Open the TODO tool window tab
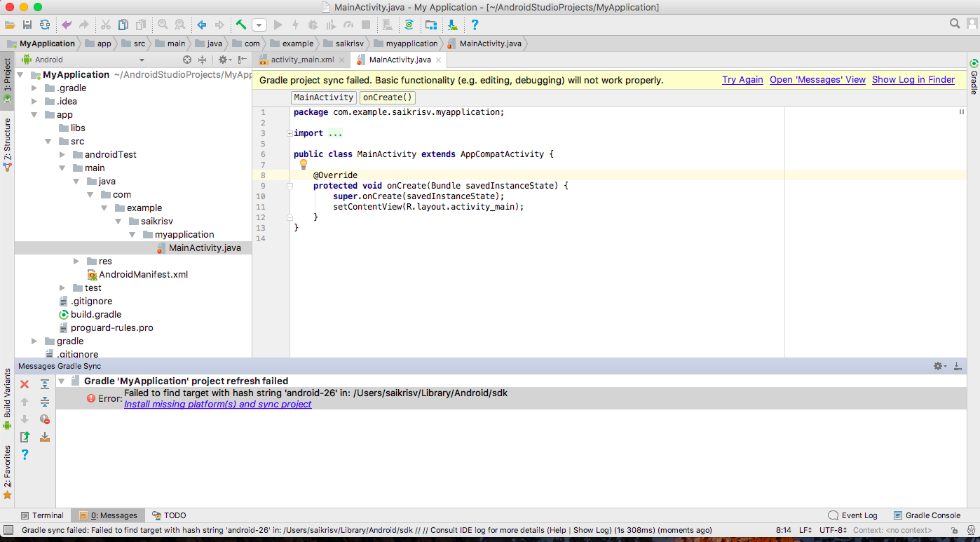The image size is (980, 542). (169, 515)
